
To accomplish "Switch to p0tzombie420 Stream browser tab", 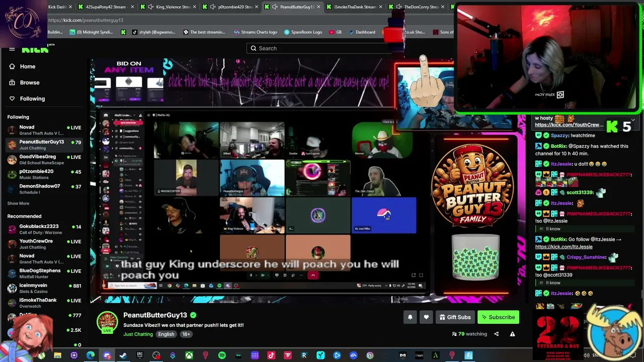I will (231, 7).
